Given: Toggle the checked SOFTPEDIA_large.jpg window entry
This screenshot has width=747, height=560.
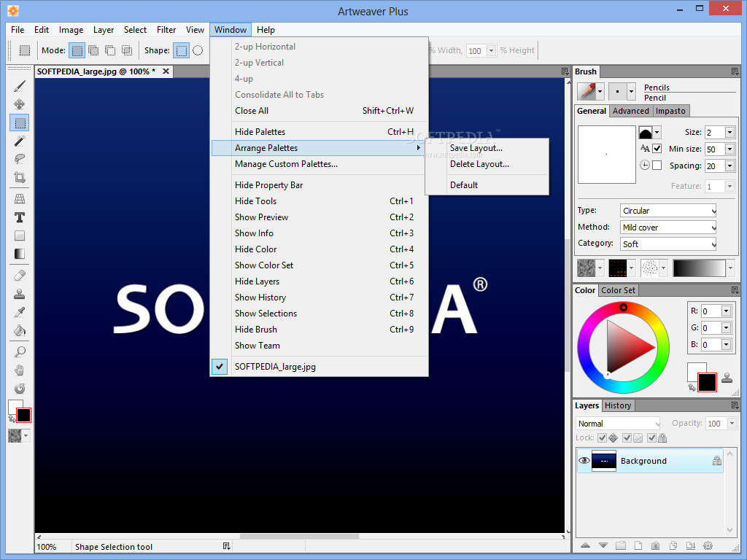Looking at the screenshot, I should pyautogui.click(x=320, y=367).
